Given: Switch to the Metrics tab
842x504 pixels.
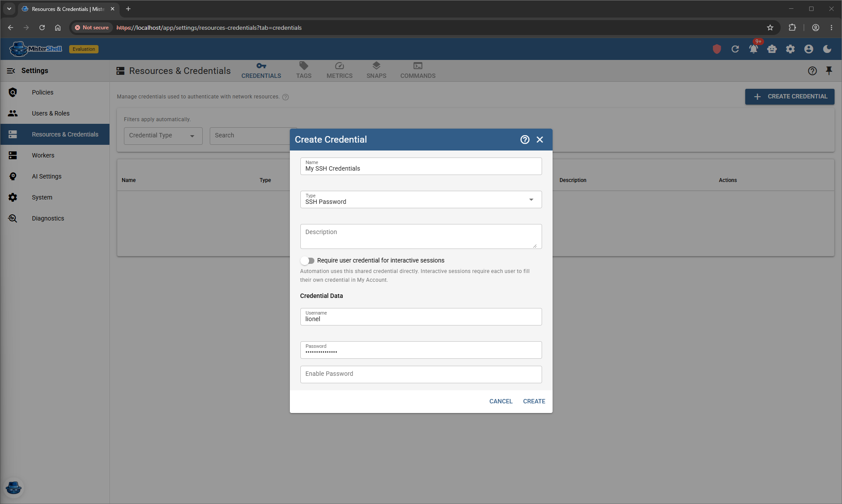Looking at the screenshot, I should coord(339,70).
